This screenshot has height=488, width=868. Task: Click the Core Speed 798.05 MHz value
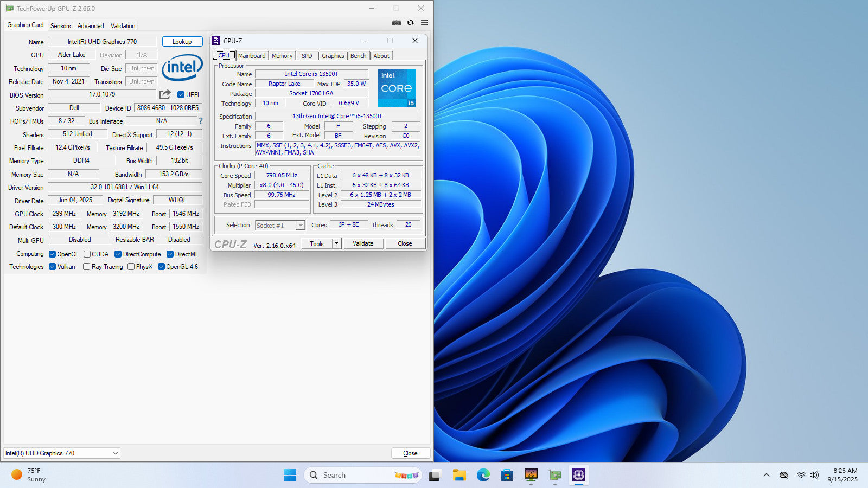[282, 175]
